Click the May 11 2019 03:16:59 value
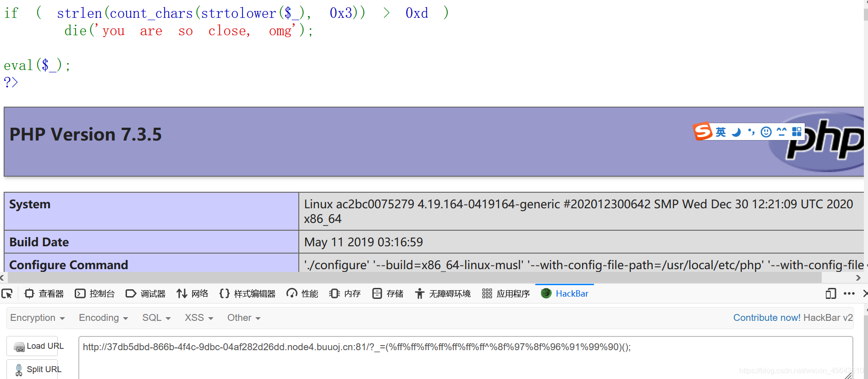This screenshot has width=868, height=379. point(363,242)
